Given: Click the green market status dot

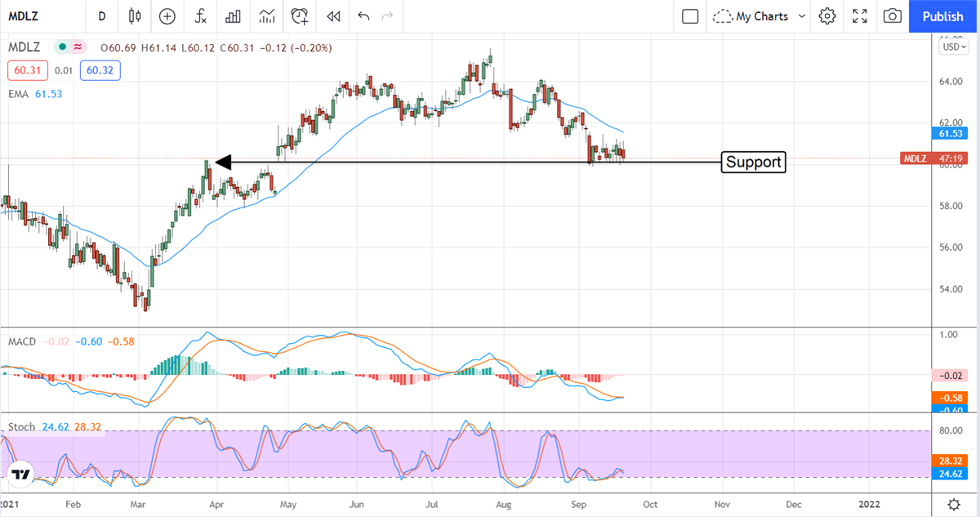Looking at the screenshot, I should pos(61,47).
